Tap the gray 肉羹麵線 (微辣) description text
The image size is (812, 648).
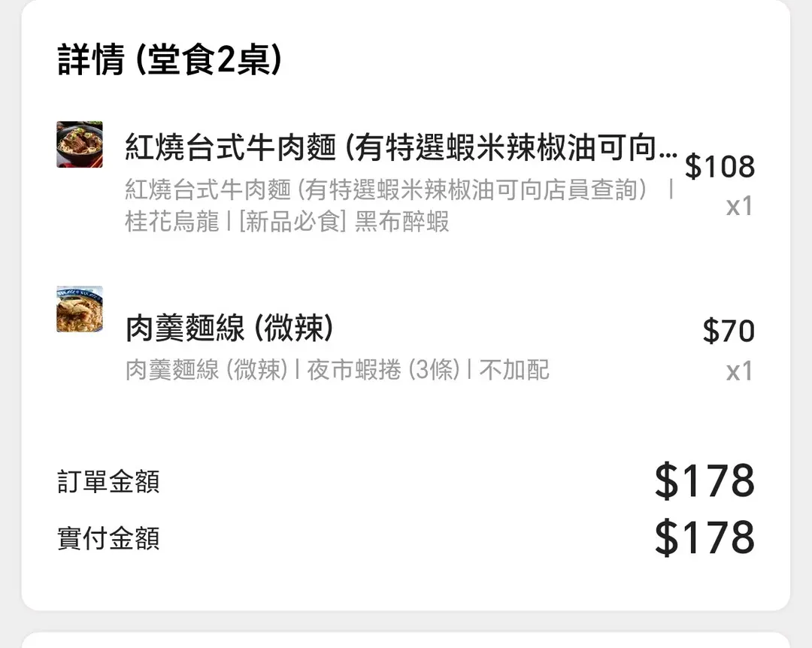pos(207,370)
